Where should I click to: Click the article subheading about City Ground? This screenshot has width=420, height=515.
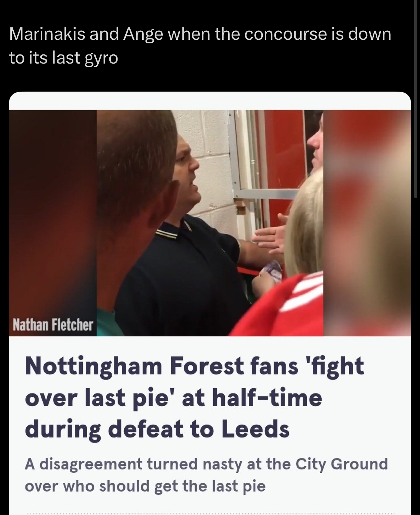tap(206, 475)
